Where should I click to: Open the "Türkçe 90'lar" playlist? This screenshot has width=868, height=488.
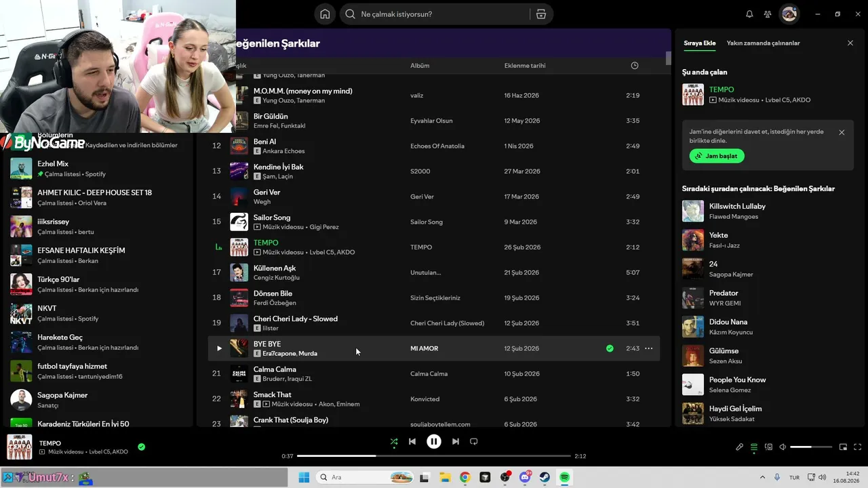99,284
